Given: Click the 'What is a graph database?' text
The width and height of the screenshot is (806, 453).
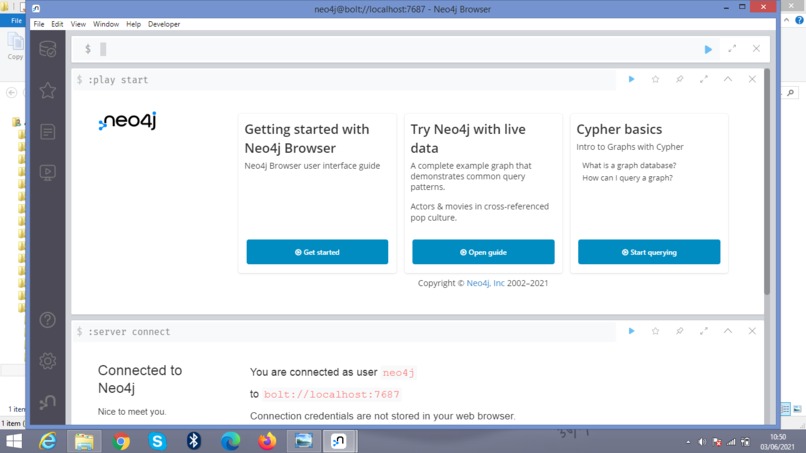Looking at the screenshot, I should click(629, 165).
